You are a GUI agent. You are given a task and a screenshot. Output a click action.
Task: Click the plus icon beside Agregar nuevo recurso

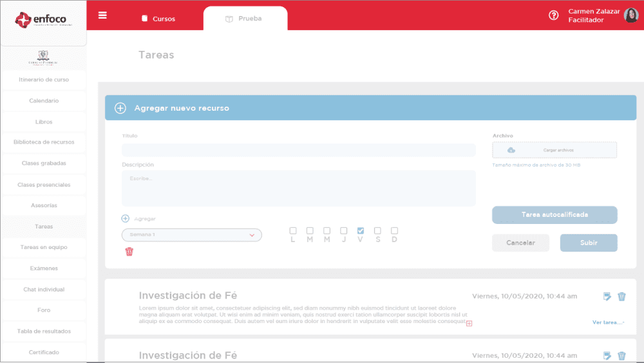(x=120, y=108)
